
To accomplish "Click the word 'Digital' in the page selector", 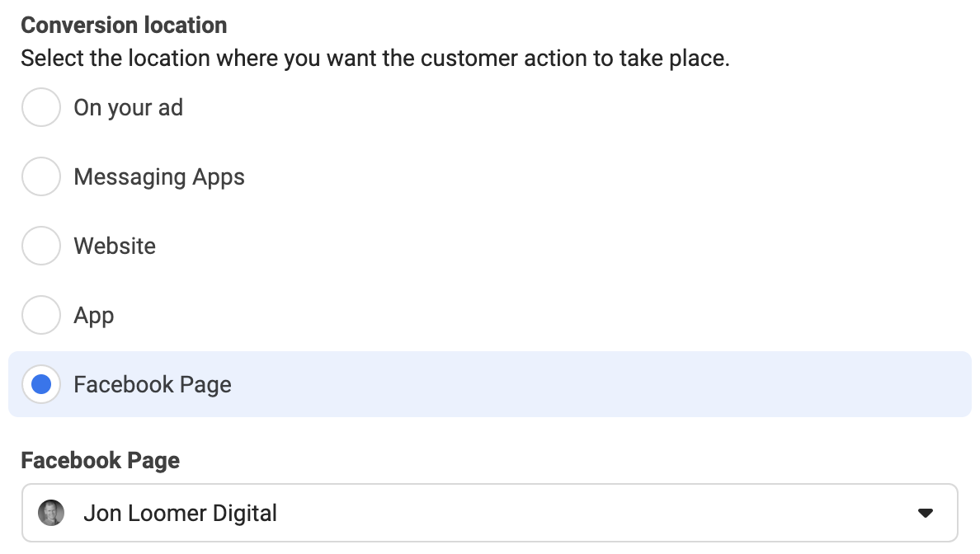I will 244,513.
